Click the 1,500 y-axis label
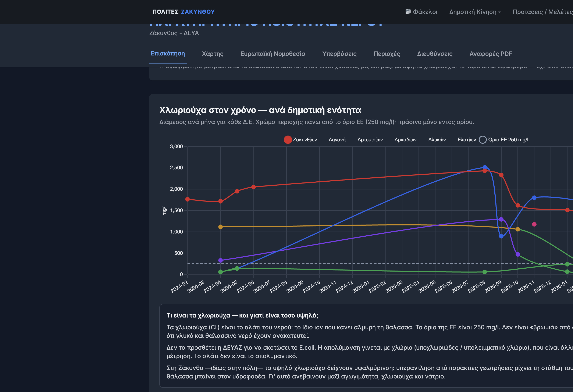 176,210
